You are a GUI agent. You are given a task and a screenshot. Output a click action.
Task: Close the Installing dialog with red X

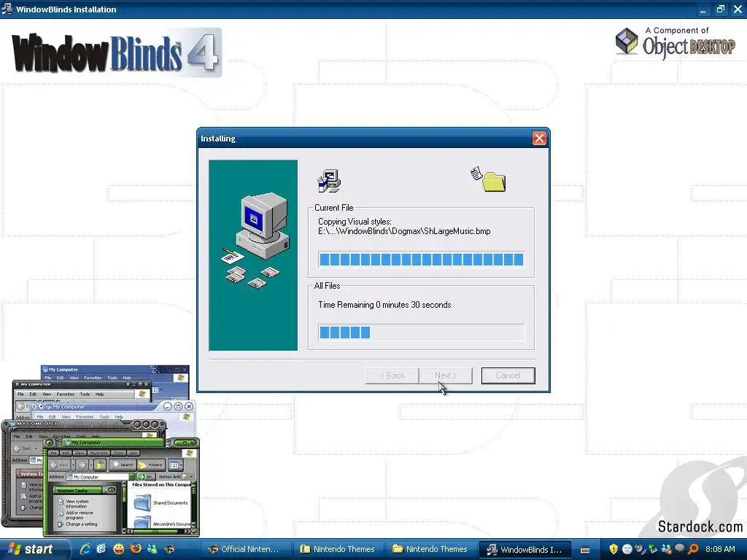click(x=539, y=138)
